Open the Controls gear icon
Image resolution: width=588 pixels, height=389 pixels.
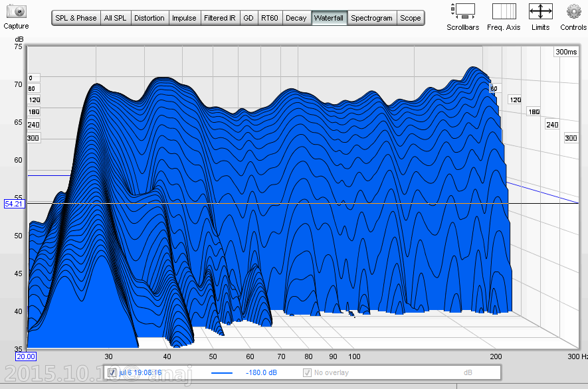[573, 11]
